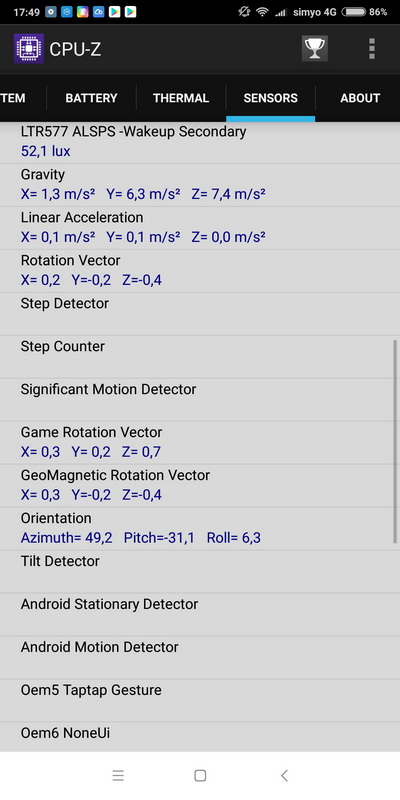The height and width of the screenshot is (800, 400).
Task: Tap the Game Rotation Vector entry
Action: click(x=200, y=442)
